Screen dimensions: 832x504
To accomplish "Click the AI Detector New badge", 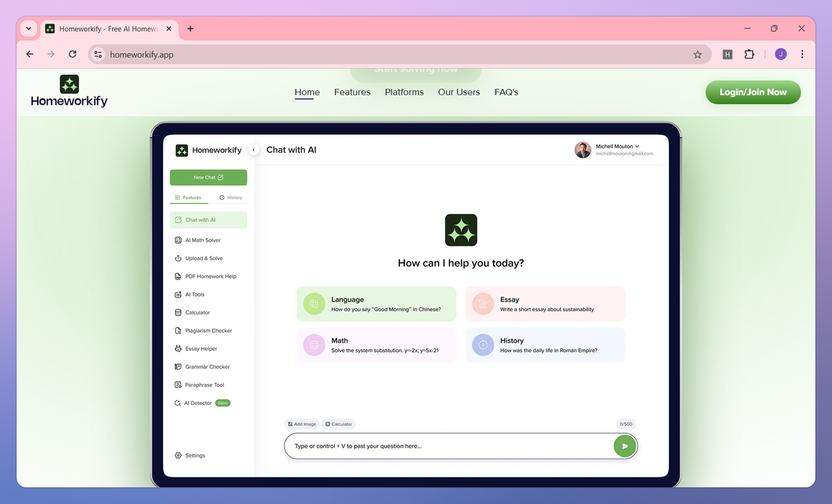I will [223, 403].
